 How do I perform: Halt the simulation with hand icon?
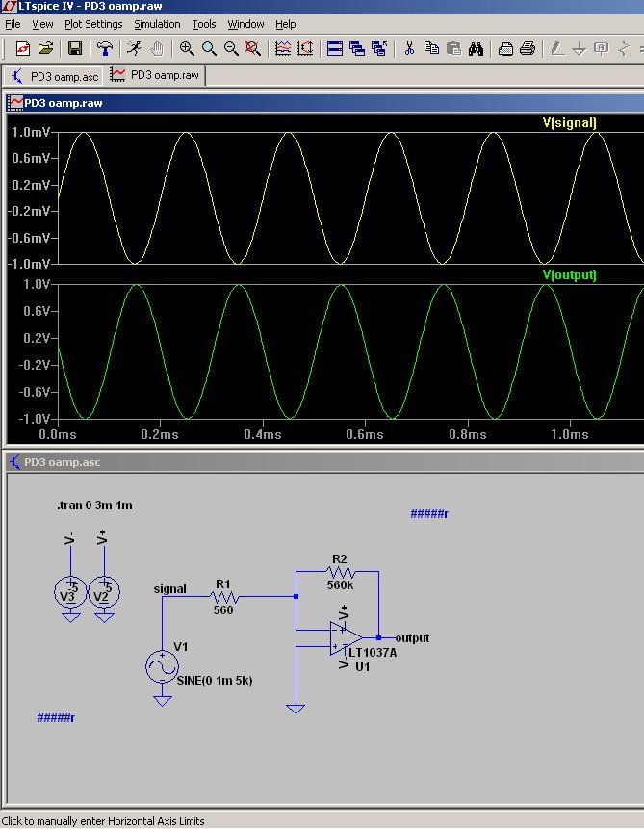(x=157, y=49)
